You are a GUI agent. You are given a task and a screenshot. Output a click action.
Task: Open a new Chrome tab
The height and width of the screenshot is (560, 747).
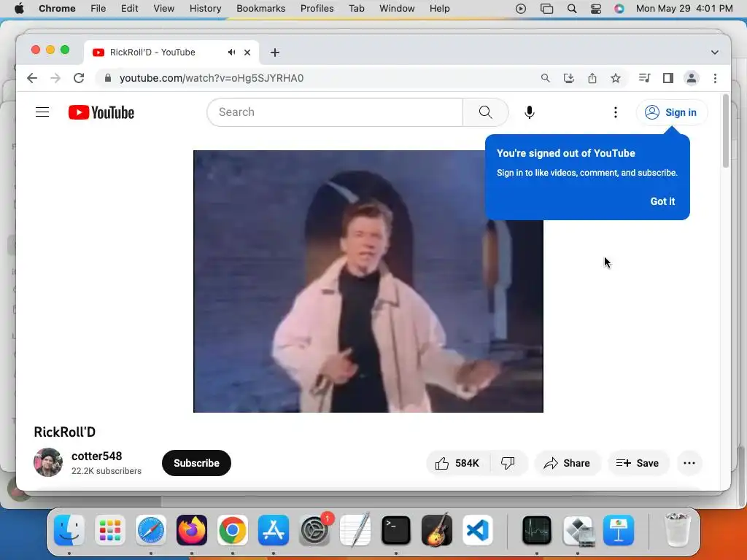tap(275, 52)
